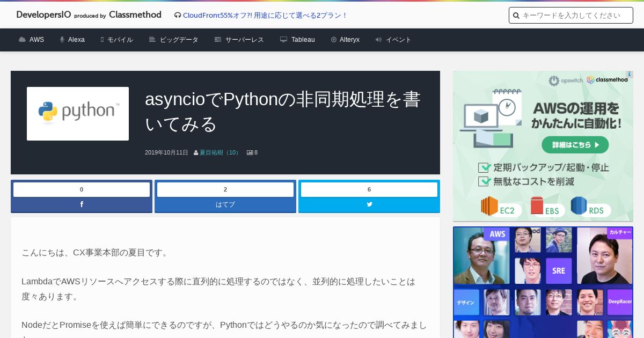Share the article on Facebook

(82, 204)
